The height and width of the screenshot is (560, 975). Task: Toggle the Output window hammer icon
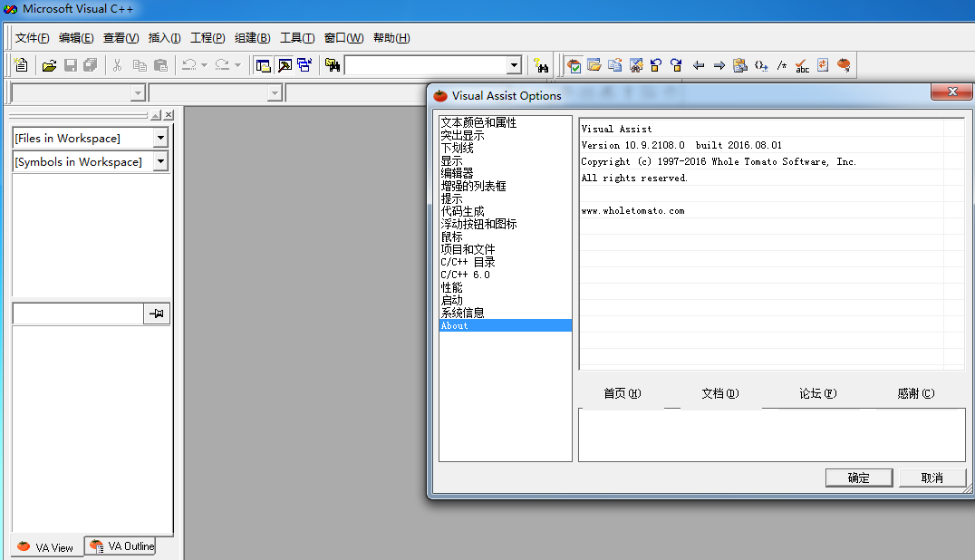(x=285, y=65)
